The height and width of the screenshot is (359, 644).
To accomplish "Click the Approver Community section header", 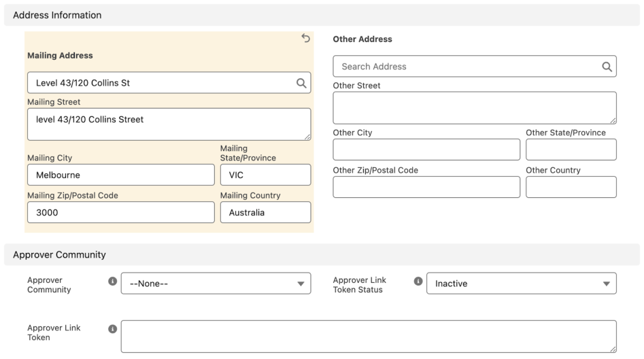I will point(322,255).
